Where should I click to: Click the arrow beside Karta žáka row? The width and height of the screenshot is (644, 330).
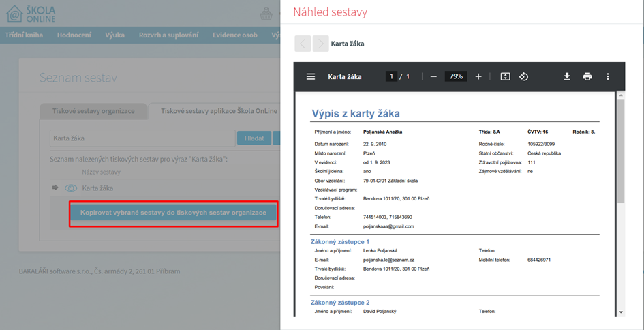point(56,187)
